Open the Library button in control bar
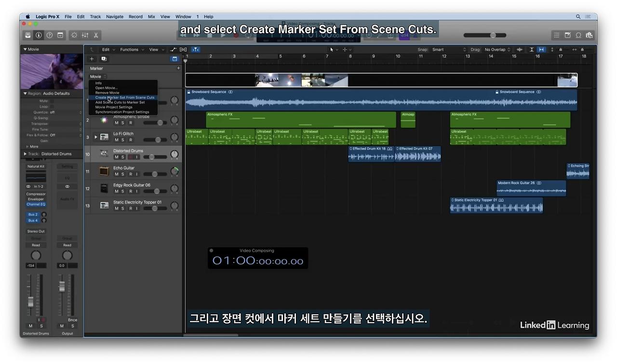 pos(28,35)
